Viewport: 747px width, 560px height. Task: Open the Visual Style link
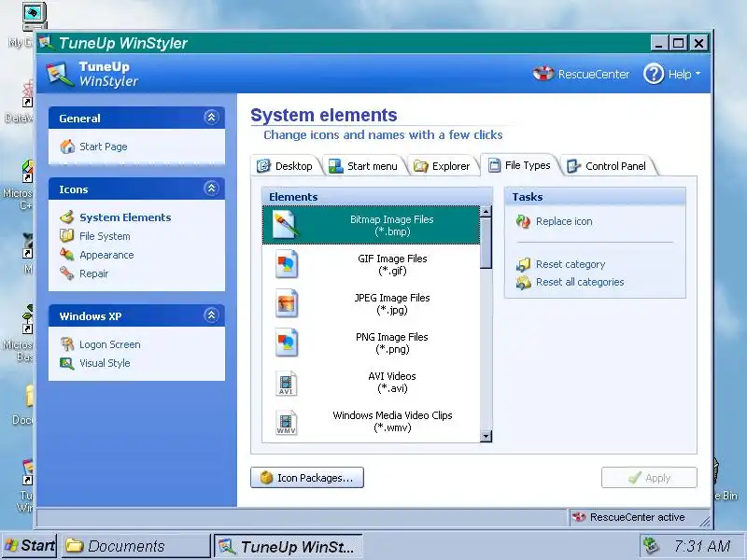pos(105,363)
